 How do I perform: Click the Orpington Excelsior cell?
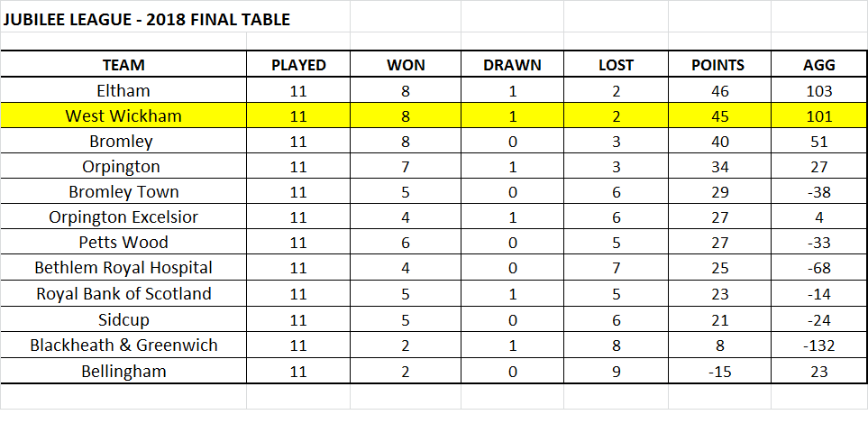click(x=123, y=217)
